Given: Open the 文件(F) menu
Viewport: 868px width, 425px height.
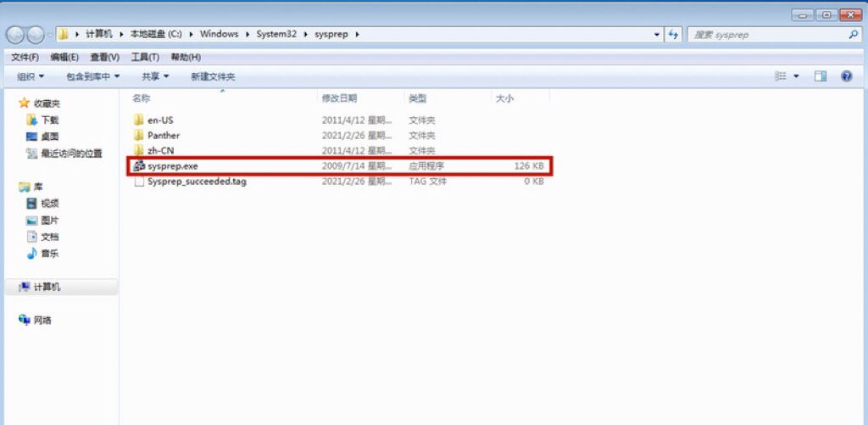Looking at the screenshot, I should coord(25,57).
